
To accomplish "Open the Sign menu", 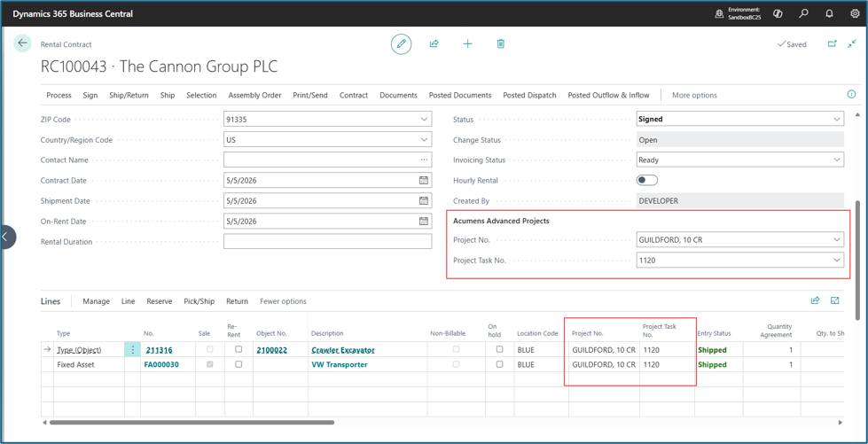I will (x=90, y=95).
